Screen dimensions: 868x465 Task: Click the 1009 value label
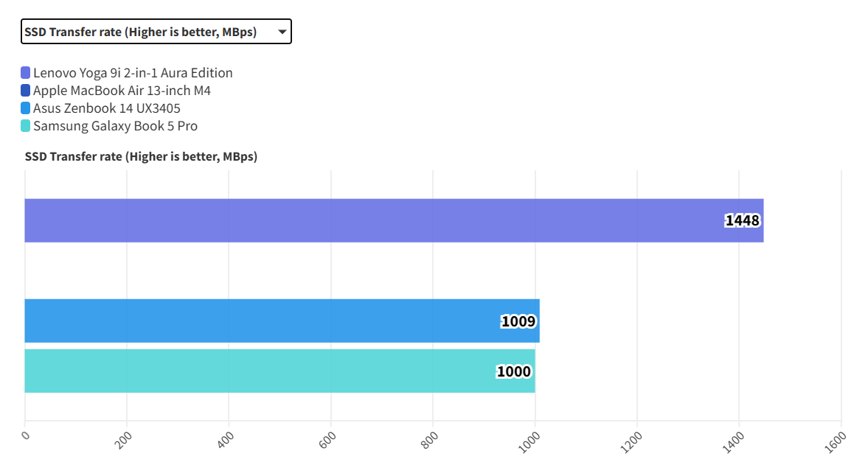(x=518, y=321)
